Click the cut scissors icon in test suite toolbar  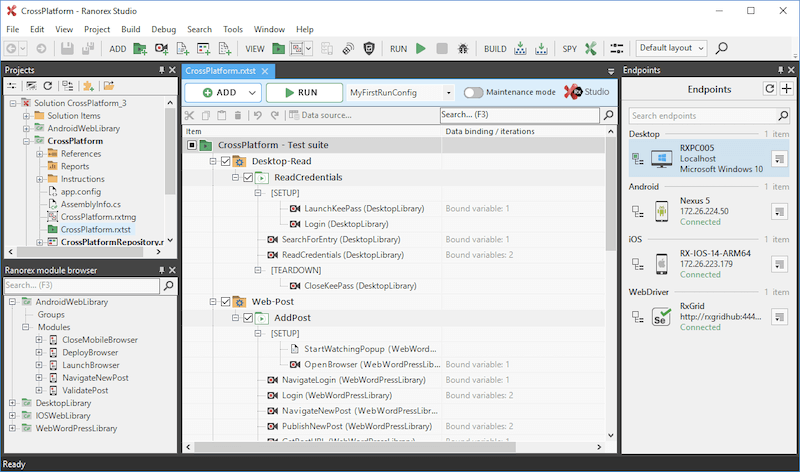[x=189, y=115]
